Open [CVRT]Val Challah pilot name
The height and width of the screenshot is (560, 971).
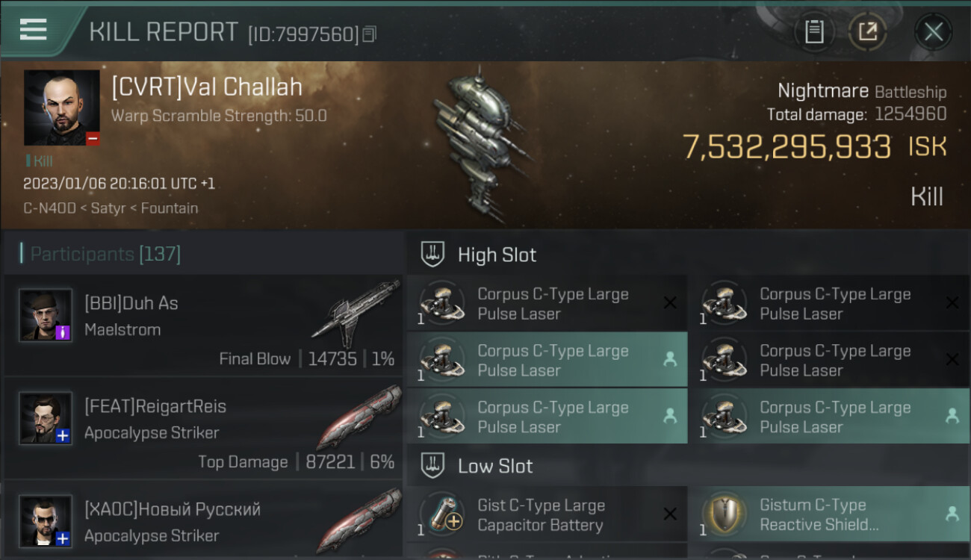coord(207,87)
